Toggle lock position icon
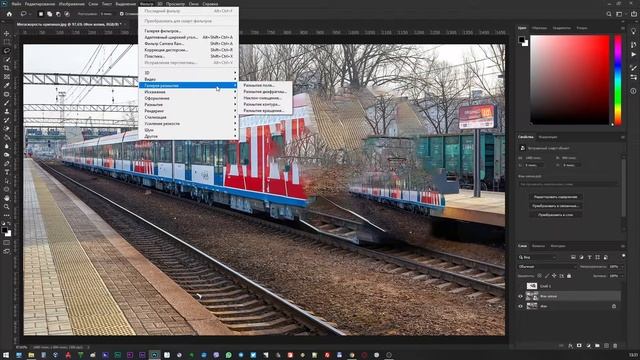Image resolution: width=640 pixels, height=360 pixels. coord(554,276)
